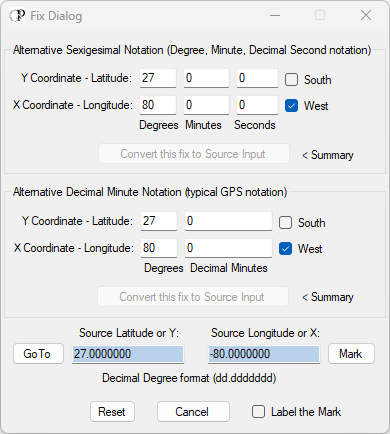
Task: Click the GoTo button
Action: point(38,354)
